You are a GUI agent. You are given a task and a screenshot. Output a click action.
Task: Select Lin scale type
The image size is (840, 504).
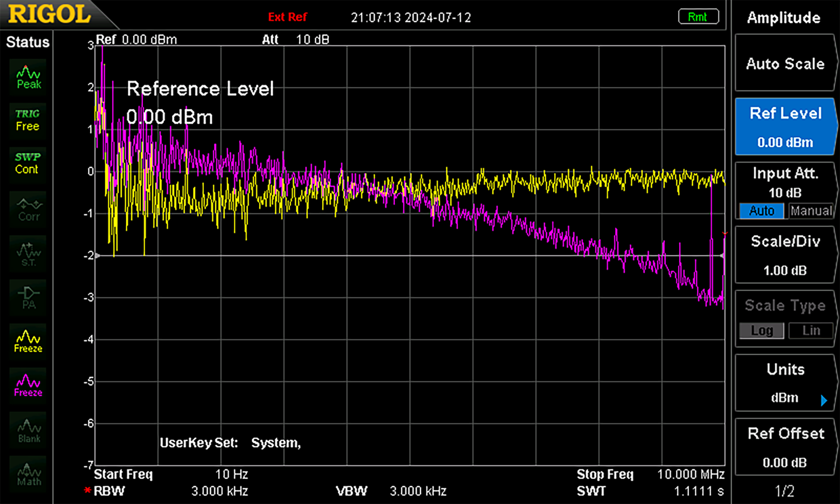(811, 331)
